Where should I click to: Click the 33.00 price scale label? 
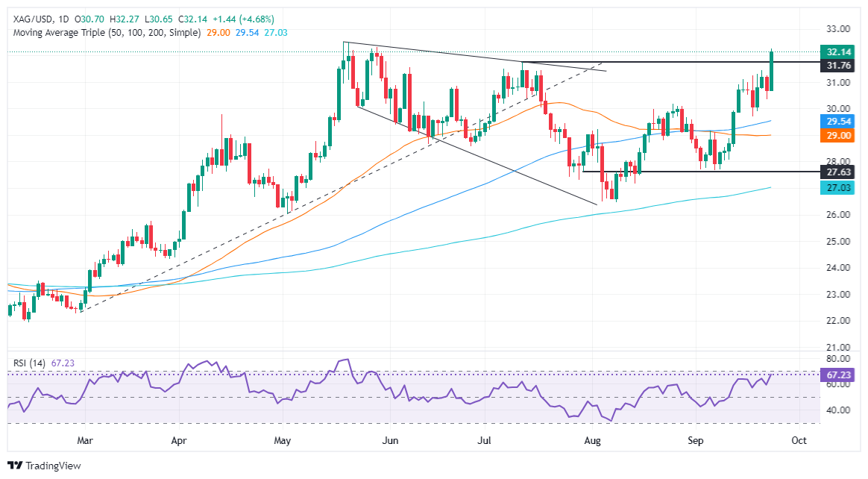838,29
